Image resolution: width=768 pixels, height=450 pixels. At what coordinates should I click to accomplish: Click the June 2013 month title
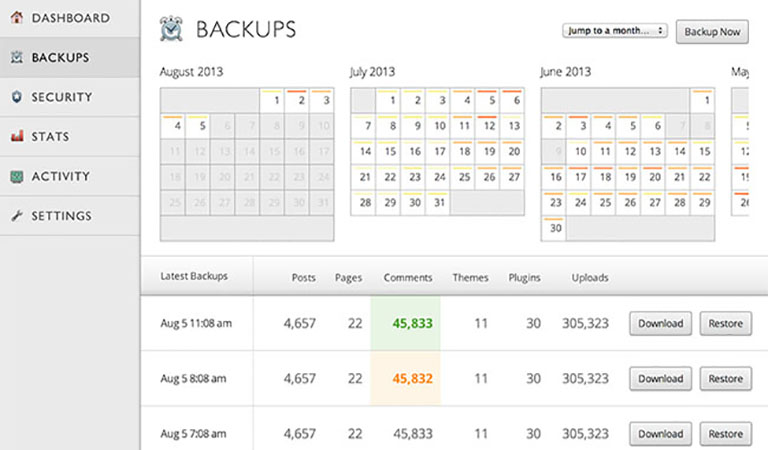pos(565,72)
